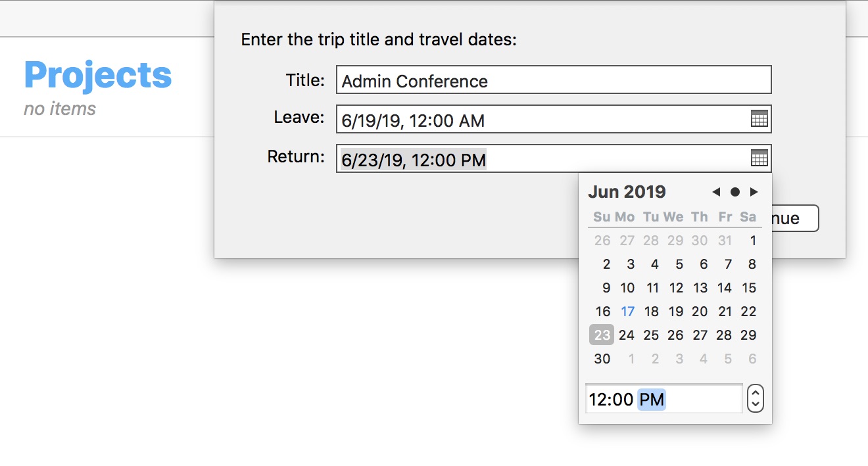Screen dimensions: 868x466
Task: Select Saturday June 29
Action: point(748,335)
